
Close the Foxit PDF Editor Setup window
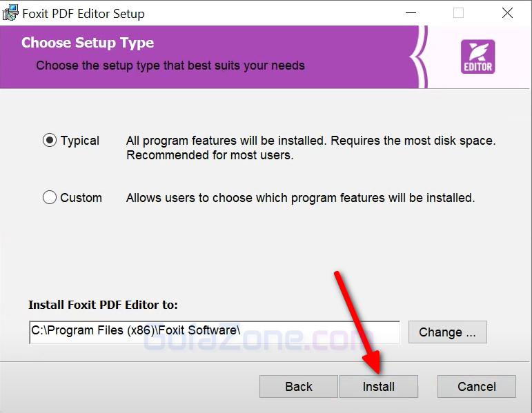click(x=508, y=13)
